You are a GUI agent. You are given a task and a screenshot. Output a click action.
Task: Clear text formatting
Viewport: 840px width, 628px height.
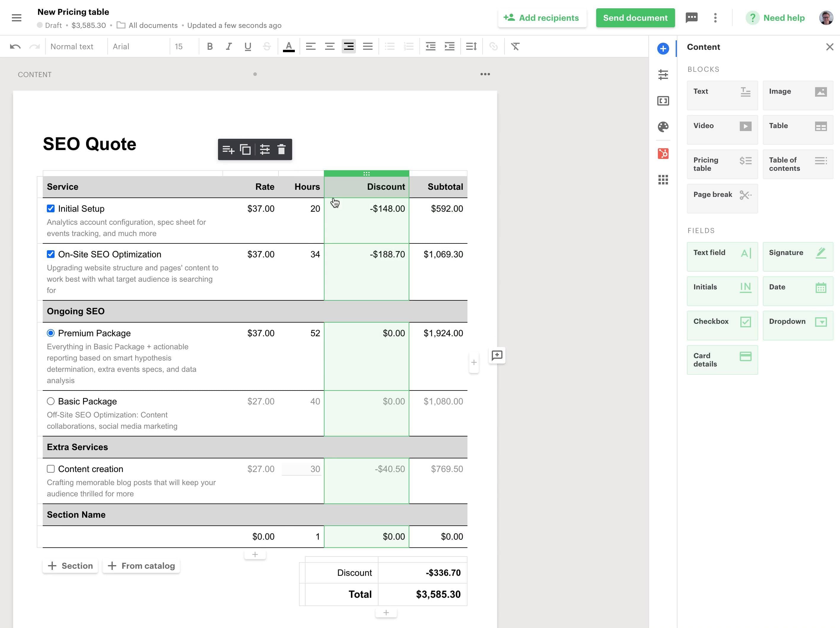click(x=515, y=46)
